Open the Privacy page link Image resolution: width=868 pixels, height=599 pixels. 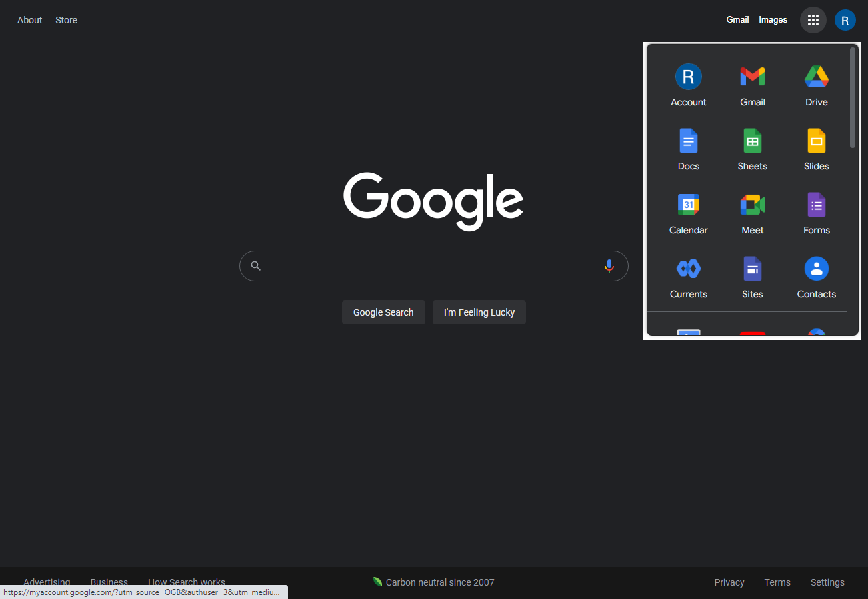pos(729,582)
